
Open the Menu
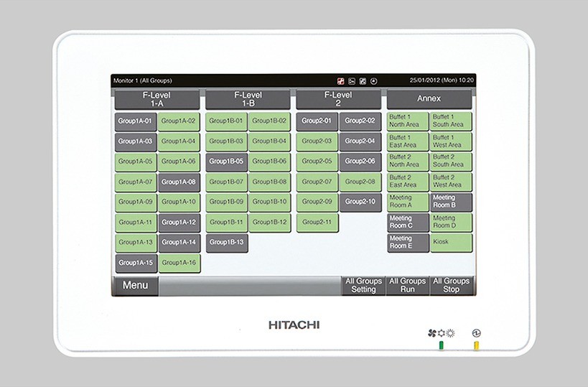pyautogui.click(x=135, y=286)
